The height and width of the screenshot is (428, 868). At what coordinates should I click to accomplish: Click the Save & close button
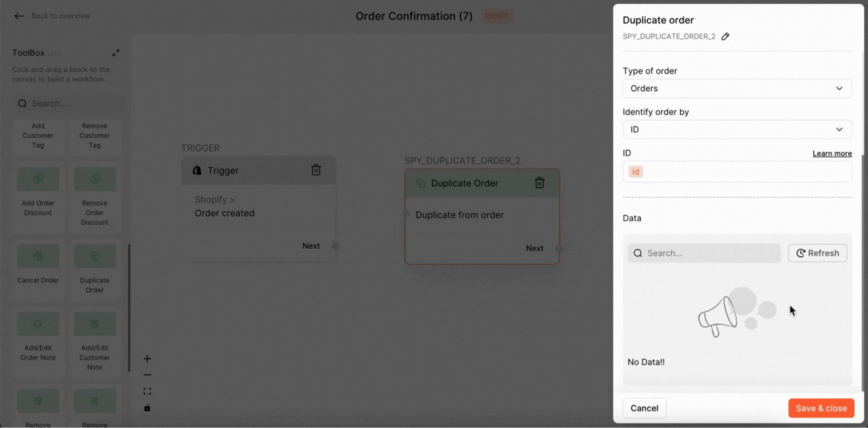821,408
